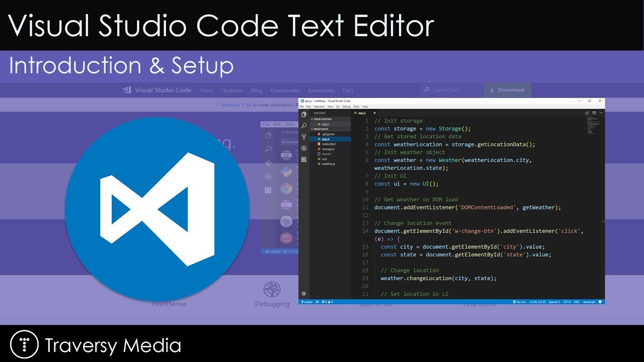Open the FAQ link on the website
644x362 pixels.
click(x=348, y=90)
